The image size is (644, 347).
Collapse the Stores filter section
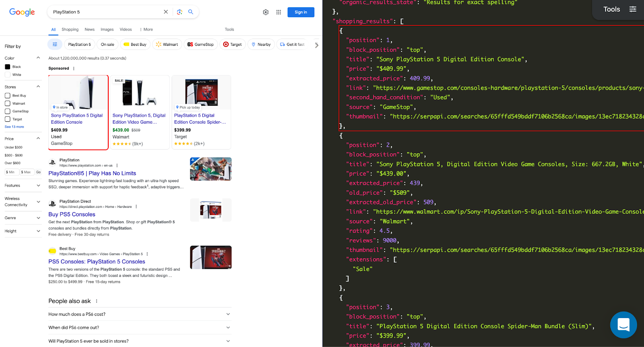pyautogui.click(x=38, y=86)
